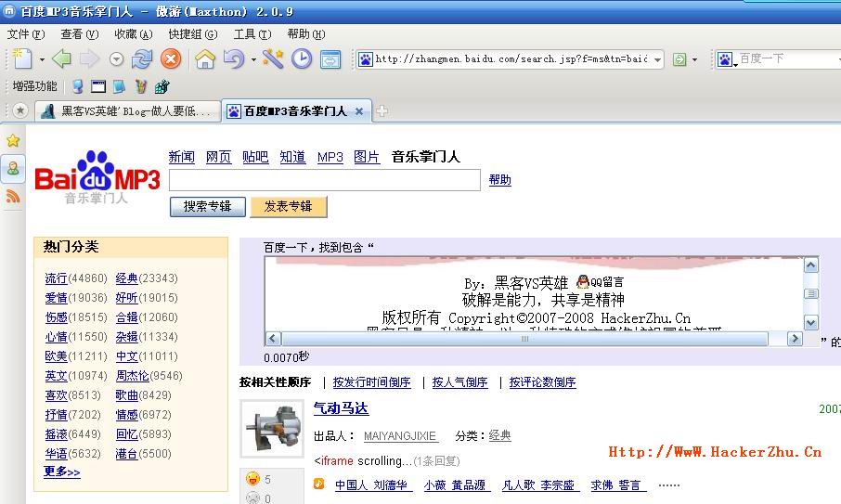Click the blue book icon on the 增强功能 bar
Screen dimensions: 841x504
pyautogui.click(x=119, y=86)
